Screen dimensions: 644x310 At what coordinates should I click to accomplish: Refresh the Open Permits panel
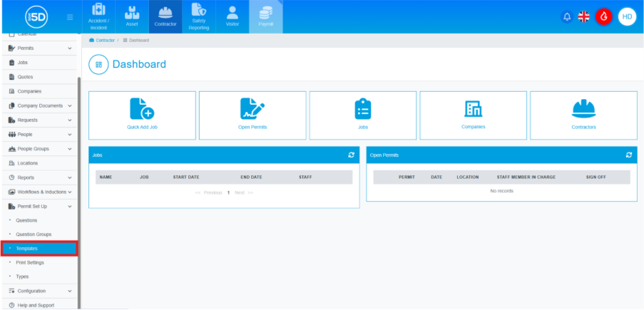tap(628, 155)
